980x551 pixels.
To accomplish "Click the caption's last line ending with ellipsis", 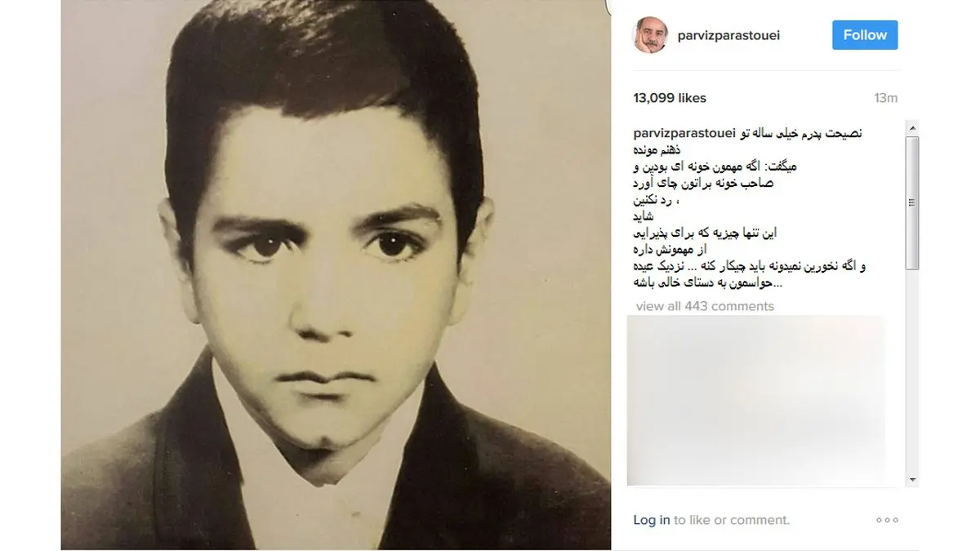I will click(x=706, y=282).
